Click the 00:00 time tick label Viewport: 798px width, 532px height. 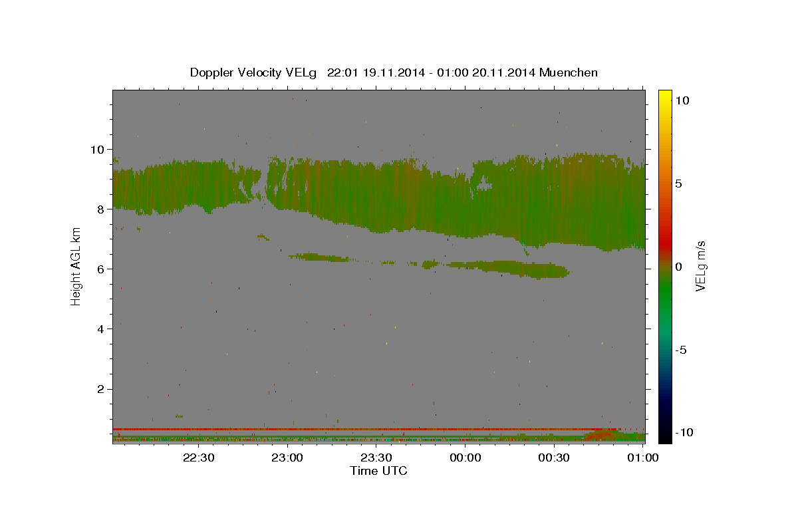point(465,458)
